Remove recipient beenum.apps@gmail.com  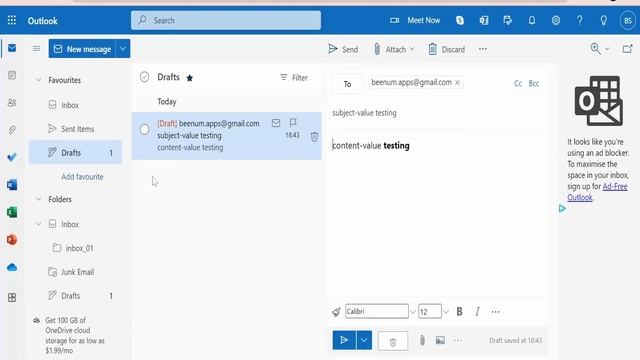458,82
